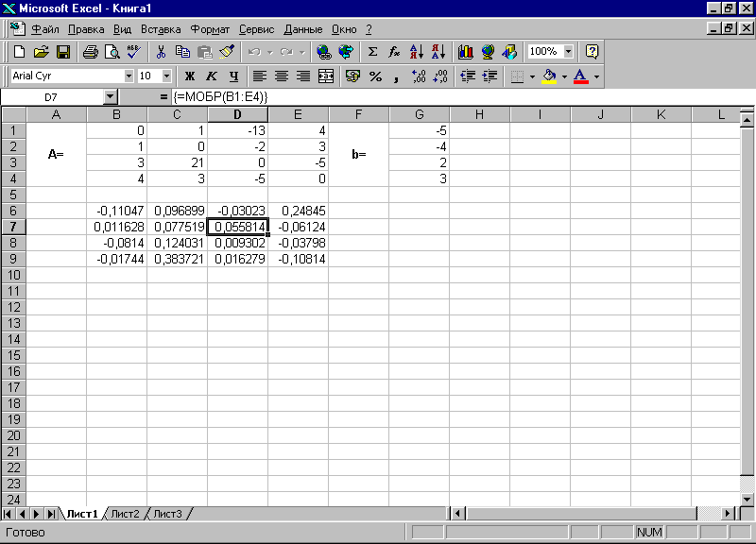Open the fill color dropdown arrow
756x544 pixels.
tap(564, 76)
